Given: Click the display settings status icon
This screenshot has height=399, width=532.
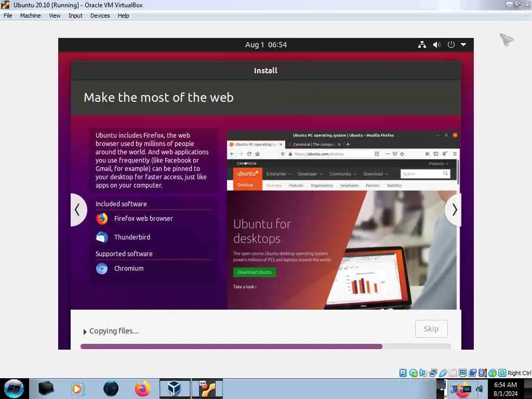Looking at the screenshot, I should (x=462, y=373).
